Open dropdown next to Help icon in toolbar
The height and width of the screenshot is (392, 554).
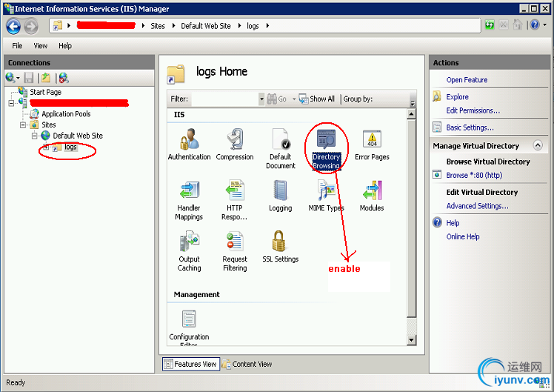coord(545,25)
